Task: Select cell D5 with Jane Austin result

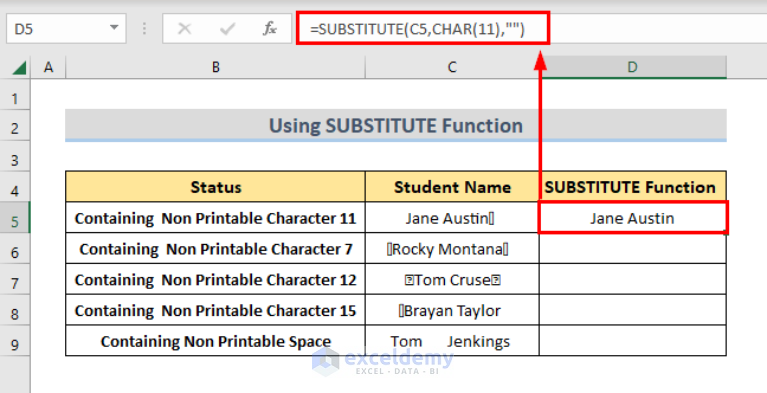Action: 632,218
